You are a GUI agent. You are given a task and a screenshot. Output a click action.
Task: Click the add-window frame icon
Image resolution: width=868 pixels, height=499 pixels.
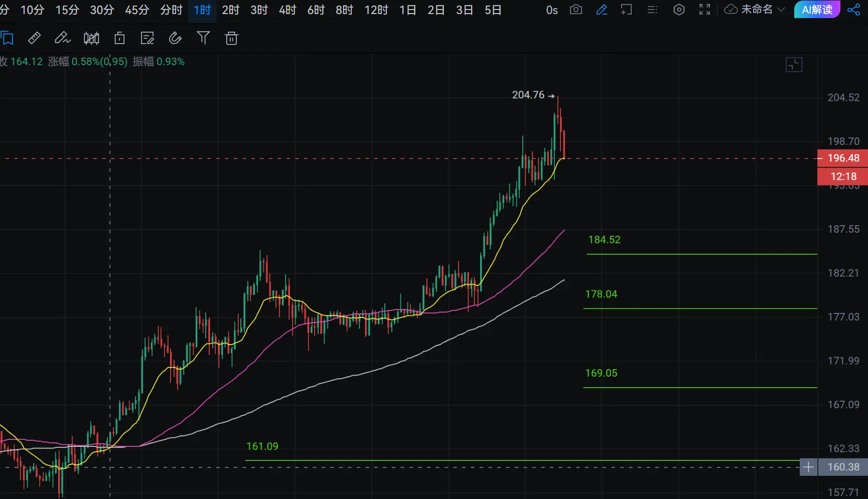point(626,10)
